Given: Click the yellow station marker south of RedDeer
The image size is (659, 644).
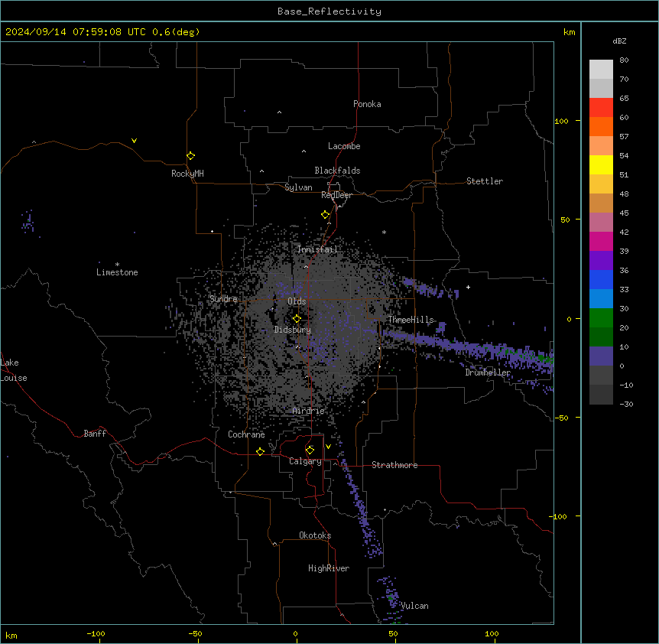Looking at the screenshot, I should pyautogui.click(x=325, y=215).
